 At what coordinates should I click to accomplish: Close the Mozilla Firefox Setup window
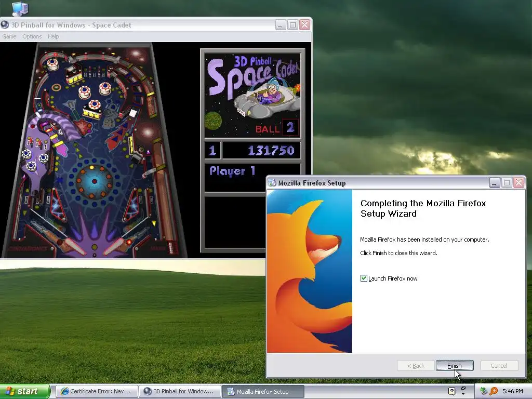tap(519, 183)
